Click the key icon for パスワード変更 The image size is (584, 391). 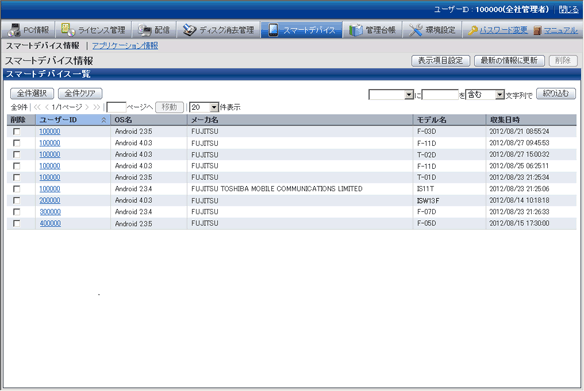[x=473, y=30]
